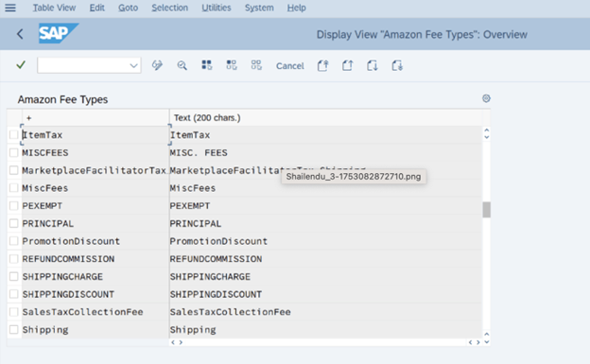Tick the SHIPPINGCHARGE row checkbox
Viewport: 590px width, 364px height.
coord(14,276)
